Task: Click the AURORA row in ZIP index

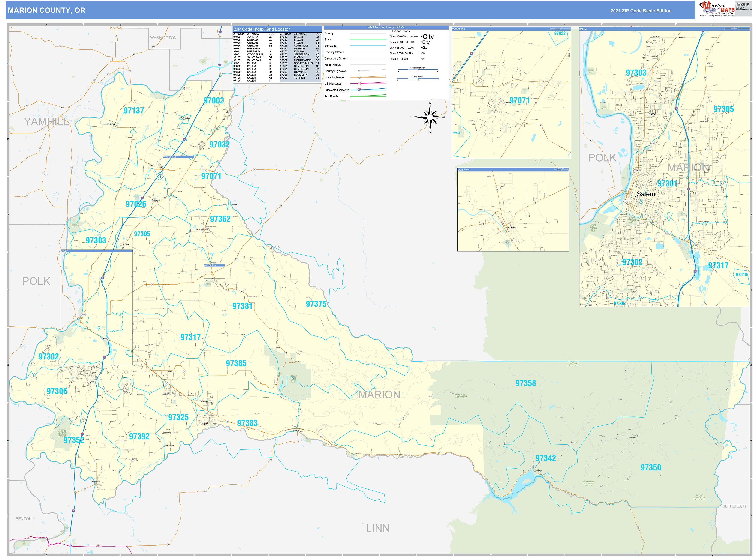Action: tap(254, 37)
